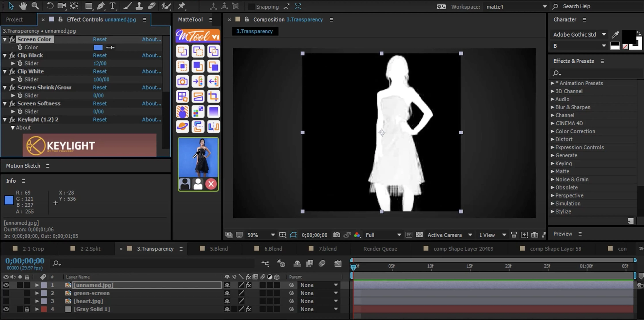Viewport: 644px width, 320px height.
Task: Click the MatteTool planet icon
Action: point(182,126)
